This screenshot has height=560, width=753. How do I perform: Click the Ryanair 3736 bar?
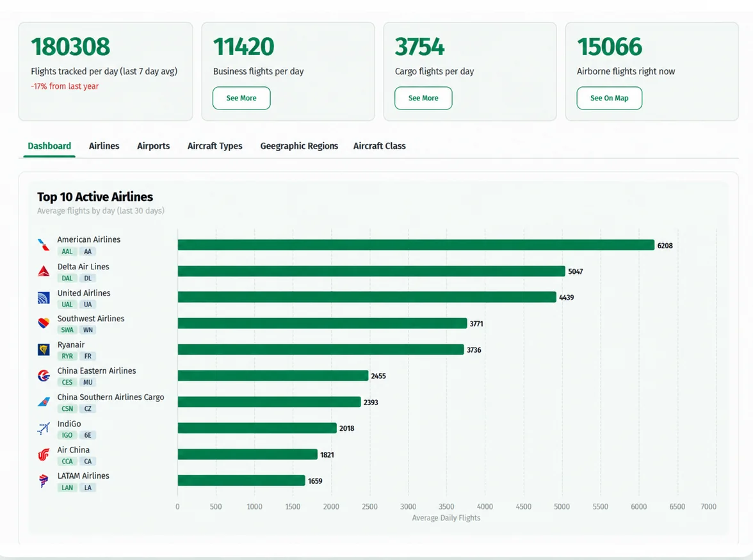point(321,350)
